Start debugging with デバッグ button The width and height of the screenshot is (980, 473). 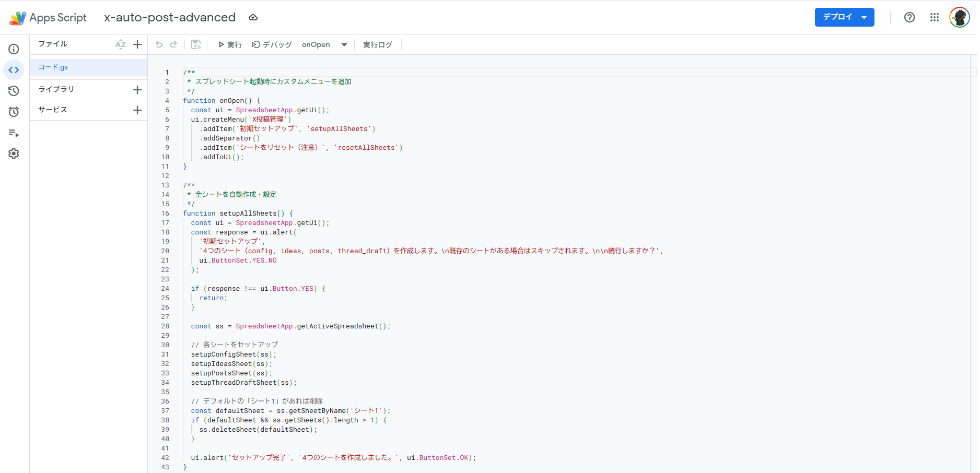pyautogui.click(x=272, y=45)
